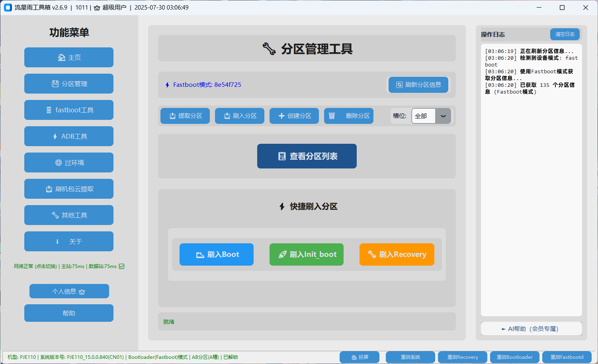The width and height of the screenshot is (598, 364).
Task: Open the 关于 menu entry
Action: [68, 241]
